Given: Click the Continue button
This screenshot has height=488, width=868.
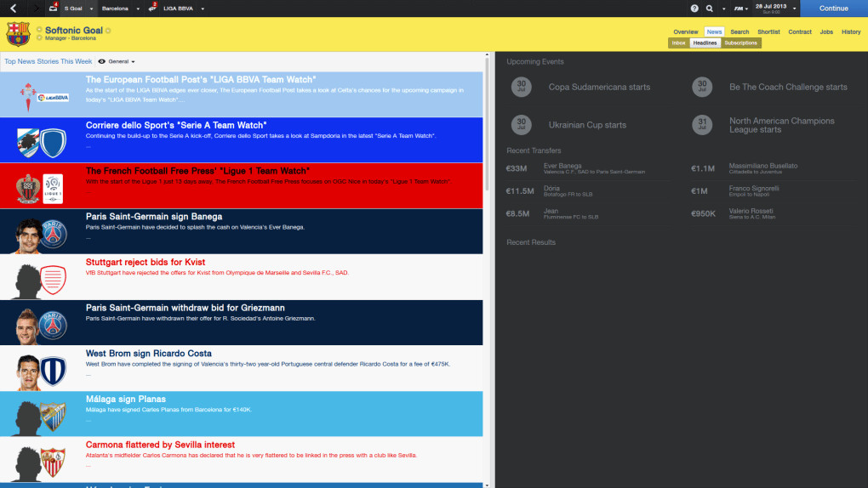Looking at the screenshot, I should click(834, 9).
